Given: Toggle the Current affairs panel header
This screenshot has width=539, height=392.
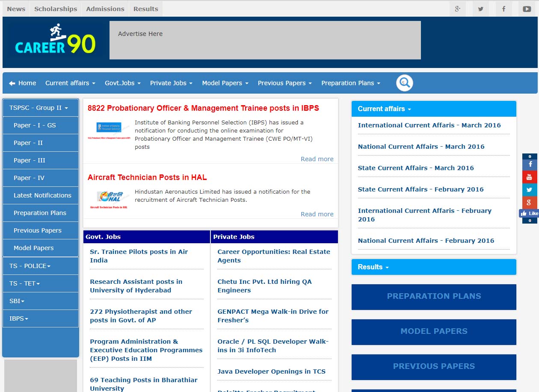Looking at the screenshot, I should [x=434, y=109].
